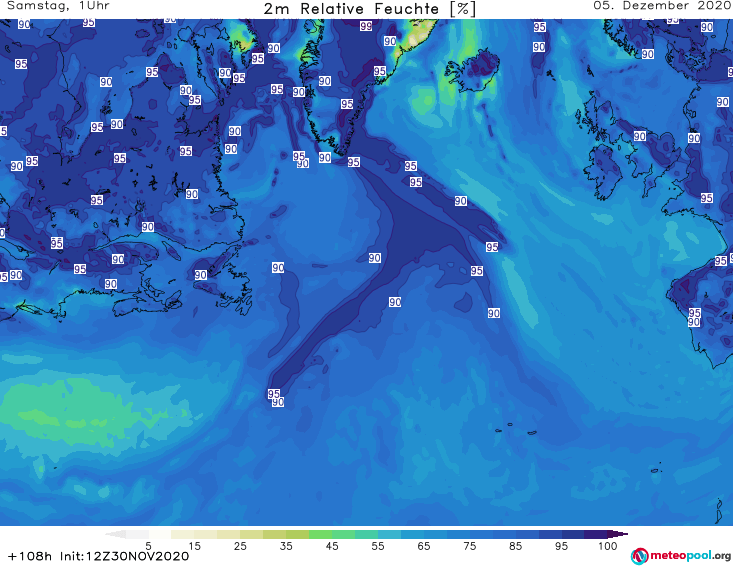Screen dimensions: 733x566
Task: Click the "95" tick below the color scale
Action: pos(561,546)
